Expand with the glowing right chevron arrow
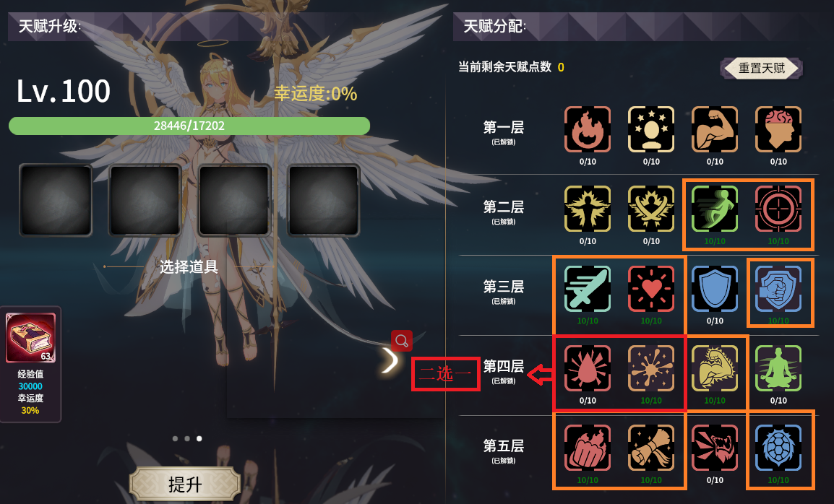834x504 pixels. coord(390,361)
